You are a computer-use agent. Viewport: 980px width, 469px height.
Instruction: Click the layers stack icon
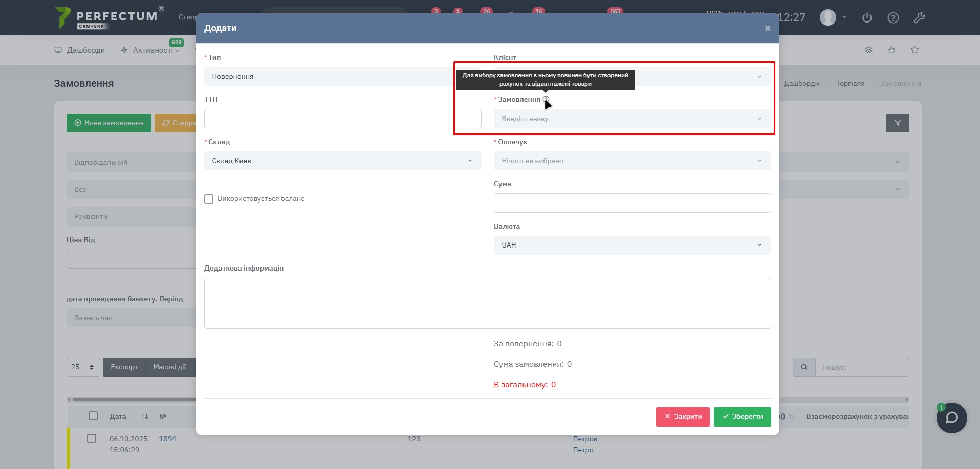[868, 50]
